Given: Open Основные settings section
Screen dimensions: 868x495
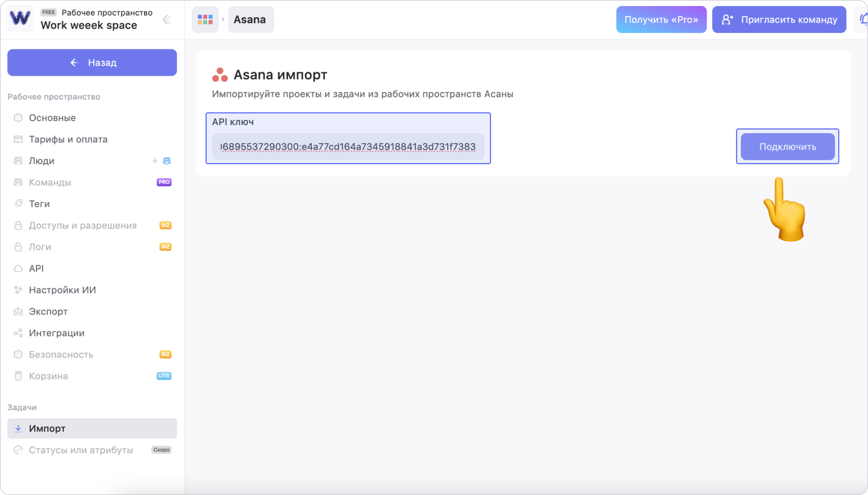Looking at the screenshot, I should click(52, 118).
